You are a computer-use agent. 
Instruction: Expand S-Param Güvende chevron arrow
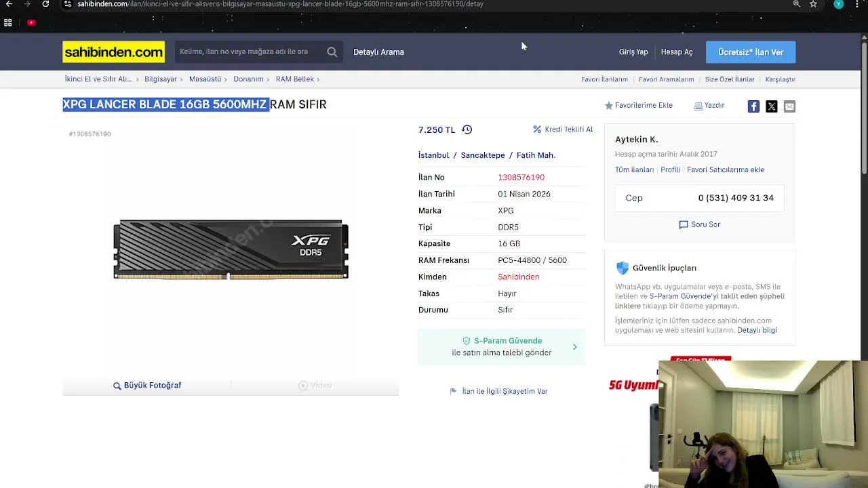(x=574, y=347)
